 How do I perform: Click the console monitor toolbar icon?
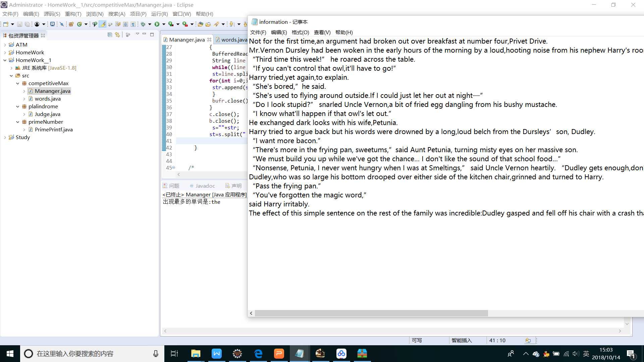[52, 24]
